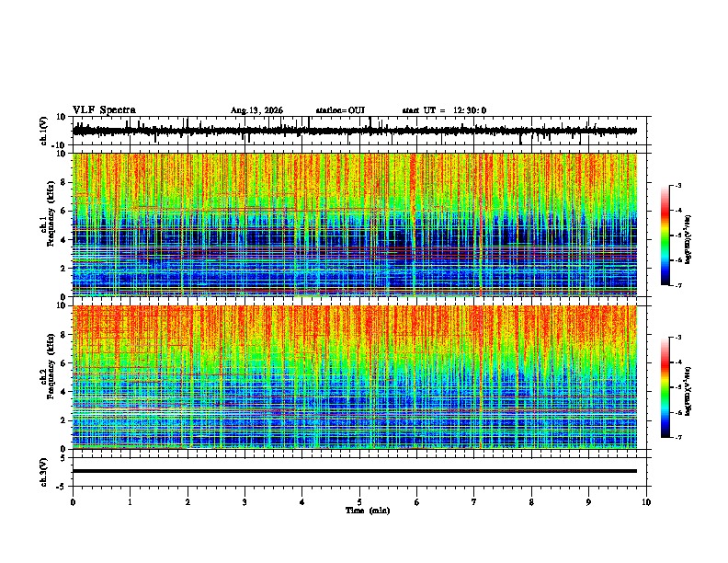Click the "station=OUI" header label
Image resolution: width=728 pixels, height=563 pixels.
click(x=340, y=110)
